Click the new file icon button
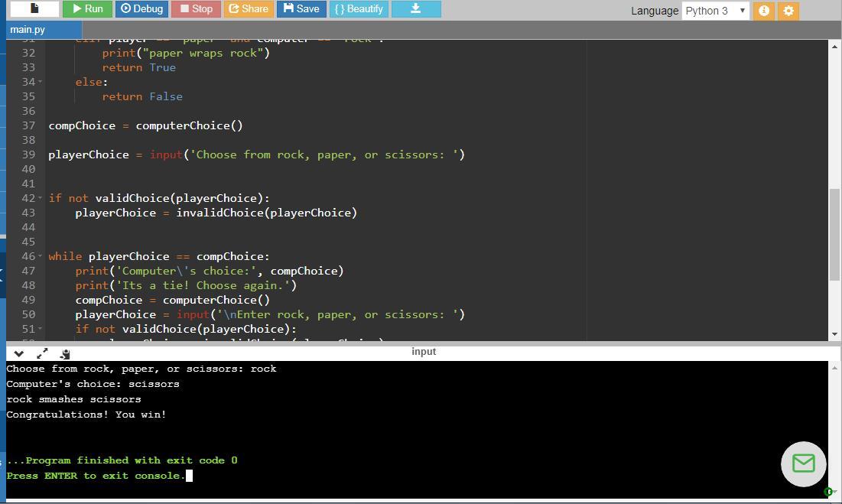842x504 pixels. coord(34,9)
